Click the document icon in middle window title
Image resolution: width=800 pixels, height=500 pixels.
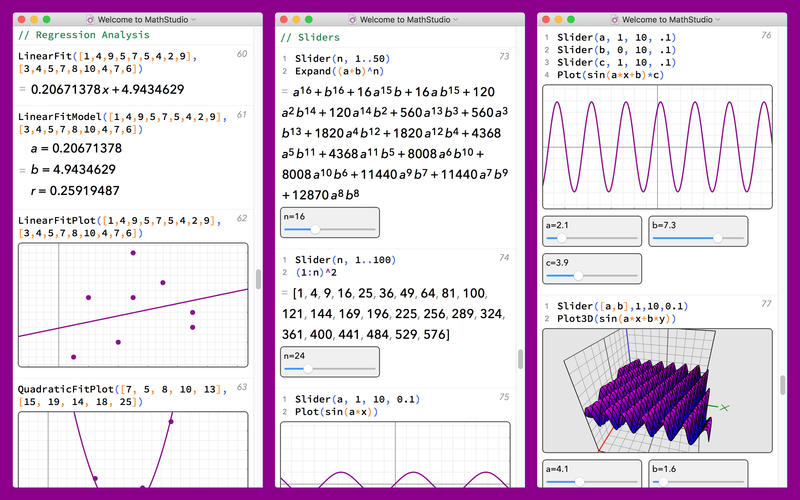[353, 20]
